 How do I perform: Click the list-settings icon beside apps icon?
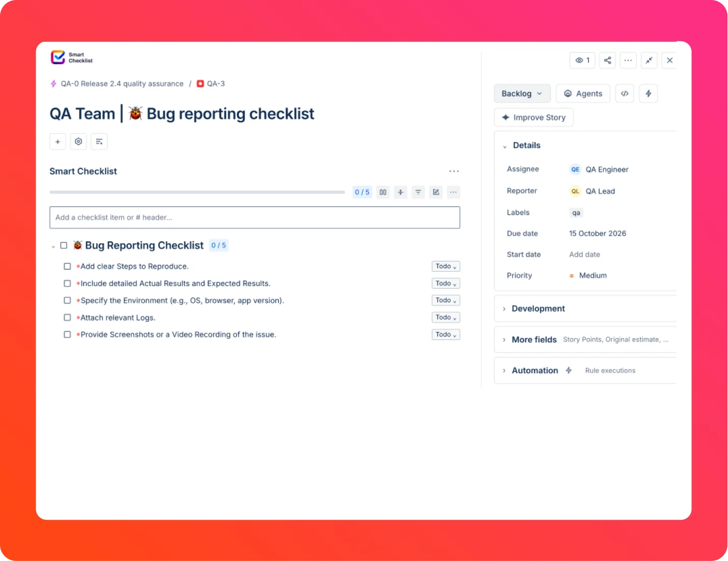(99, 142)
